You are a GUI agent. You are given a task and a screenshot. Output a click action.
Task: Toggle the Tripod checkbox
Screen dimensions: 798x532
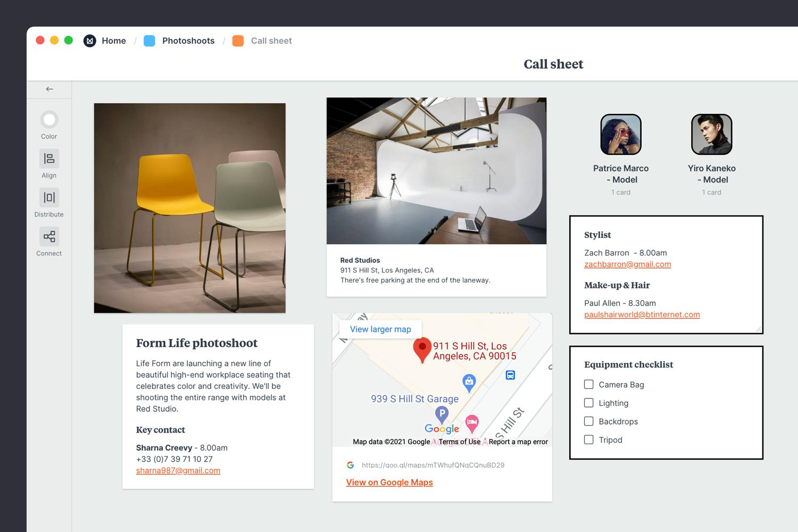[589, 439]
